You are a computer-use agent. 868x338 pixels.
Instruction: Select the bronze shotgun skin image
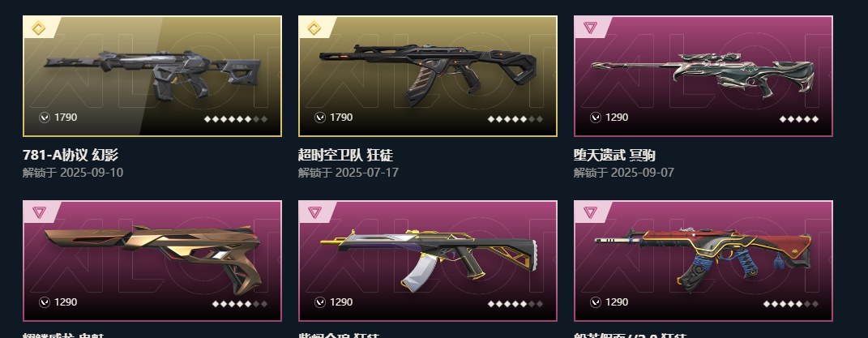tap(152, 260)
